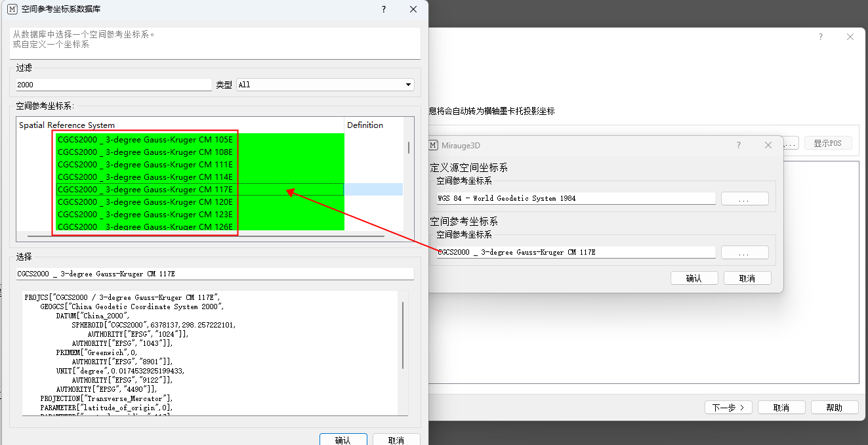This screenshot has width=868, height=445.
Task: Open help via the ? icon on the database dialog
Action: coord(384,9)
